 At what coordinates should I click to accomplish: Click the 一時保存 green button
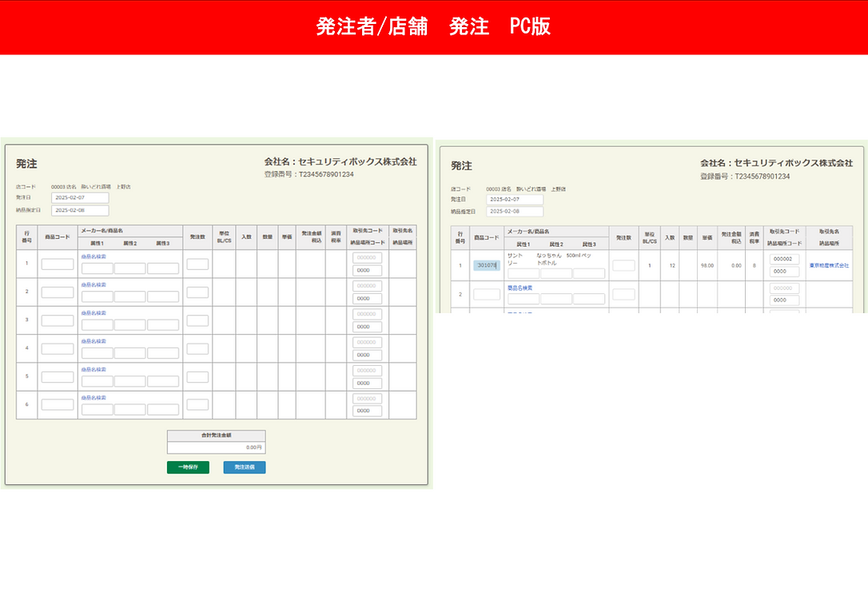(188, 467)
